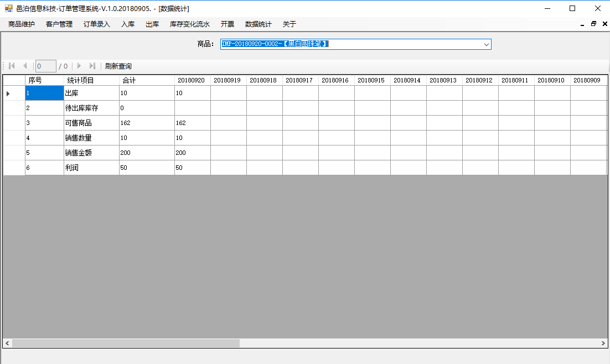Click the selected product text in 商品 field
Image resolution: width=610 pixels, height=364 pixels.
[275, 44]
